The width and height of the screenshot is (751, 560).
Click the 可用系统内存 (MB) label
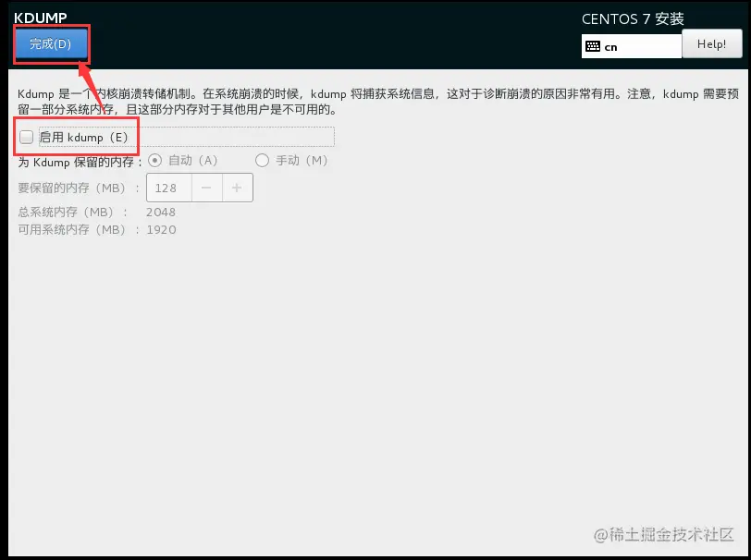click(x=79, y=230)
